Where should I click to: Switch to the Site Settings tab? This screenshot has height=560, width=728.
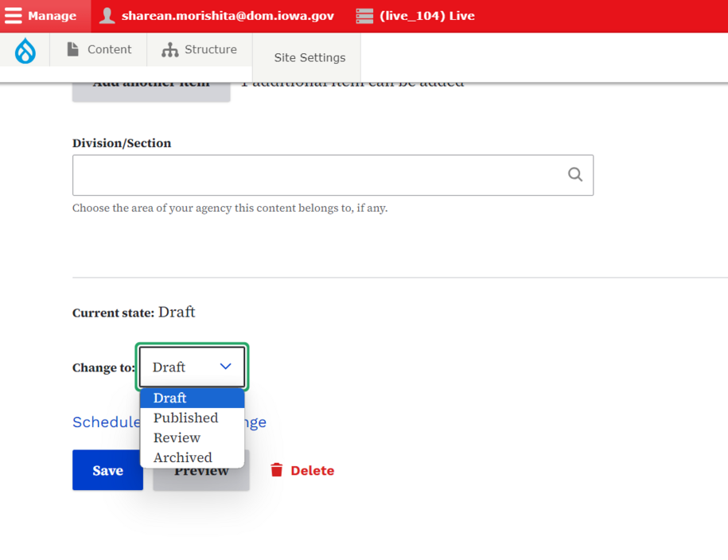[309, 57]
